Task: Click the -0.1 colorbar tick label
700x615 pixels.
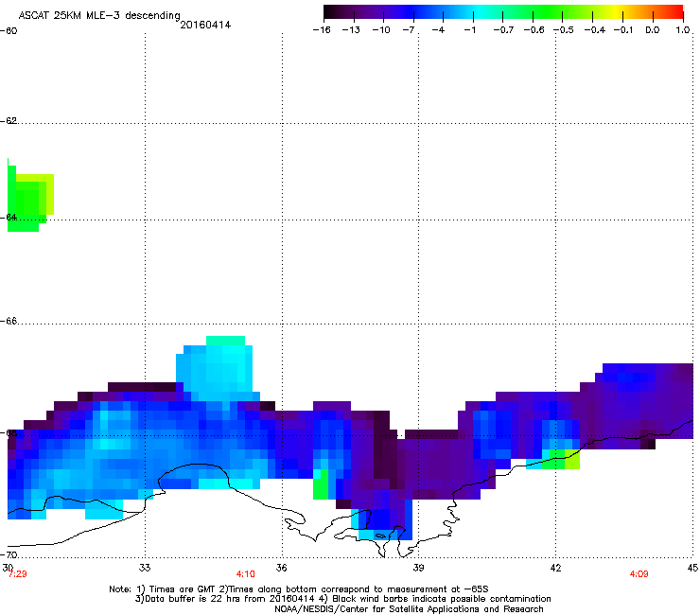Action: [623, 30]
